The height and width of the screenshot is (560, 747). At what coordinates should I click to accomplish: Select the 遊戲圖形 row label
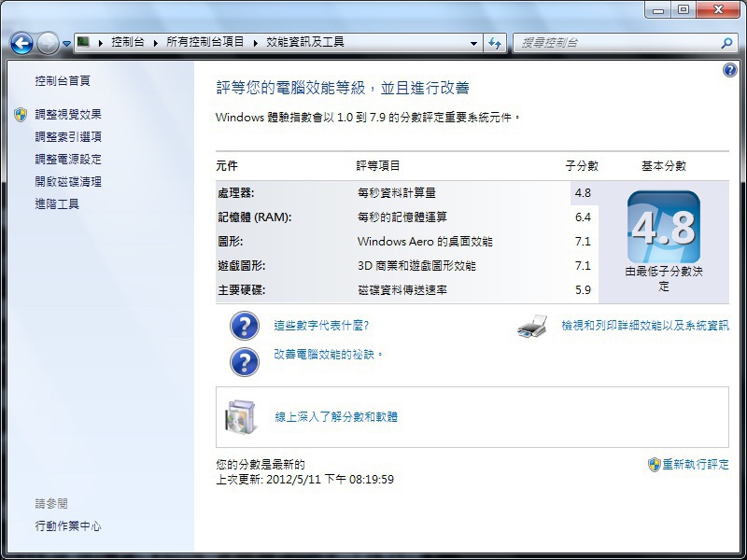(242, 266)
